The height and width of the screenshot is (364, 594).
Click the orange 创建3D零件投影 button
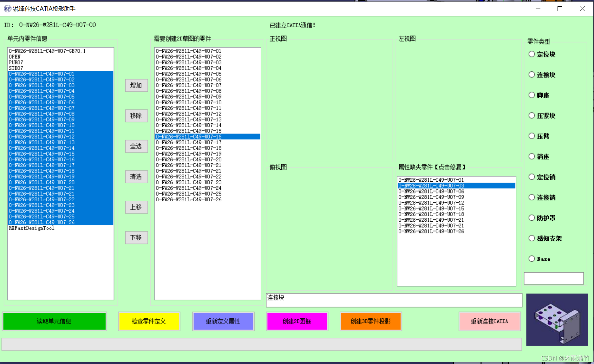pos(370,321)
